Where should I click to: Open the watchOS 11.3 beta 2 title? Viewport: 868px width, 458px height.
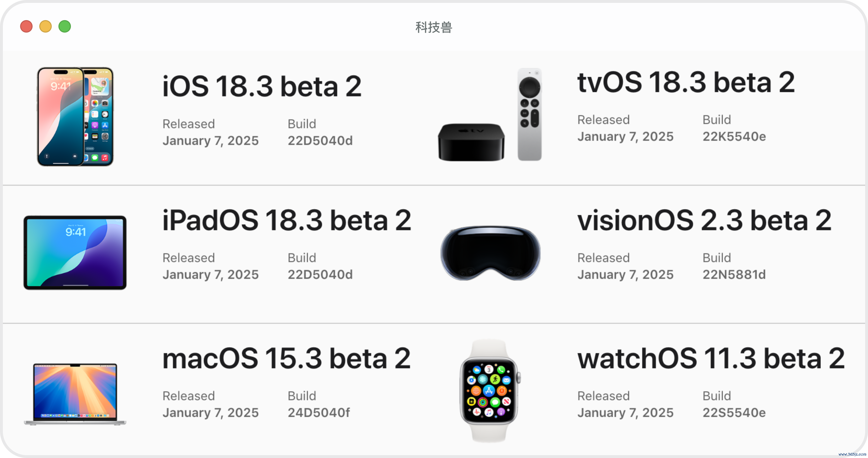[x=711, y=358]
